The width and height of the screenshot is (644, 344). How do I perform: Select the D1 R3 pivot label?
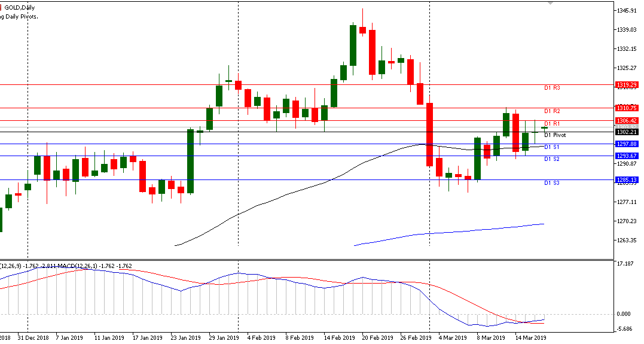(x=551, y=88)
